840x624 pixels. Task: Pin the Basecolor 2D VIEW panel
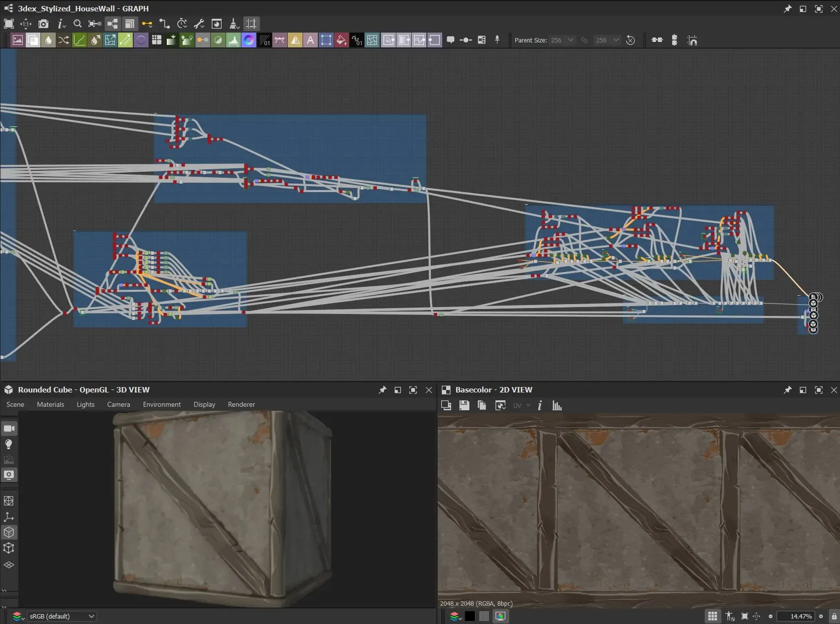point(788,390)
